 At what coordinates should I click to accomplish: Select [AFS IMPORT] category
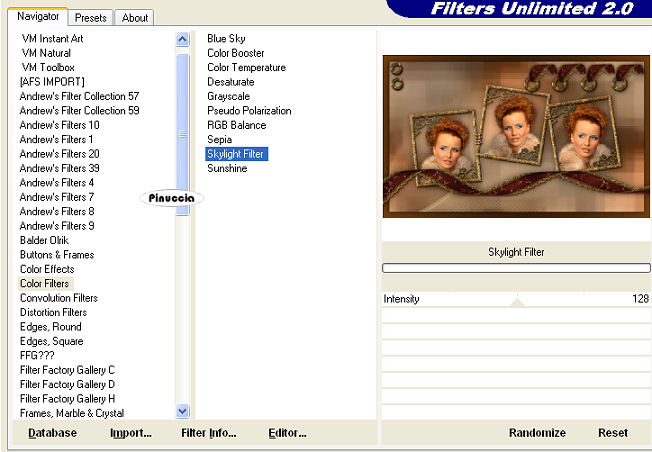[x=52, y=82]
